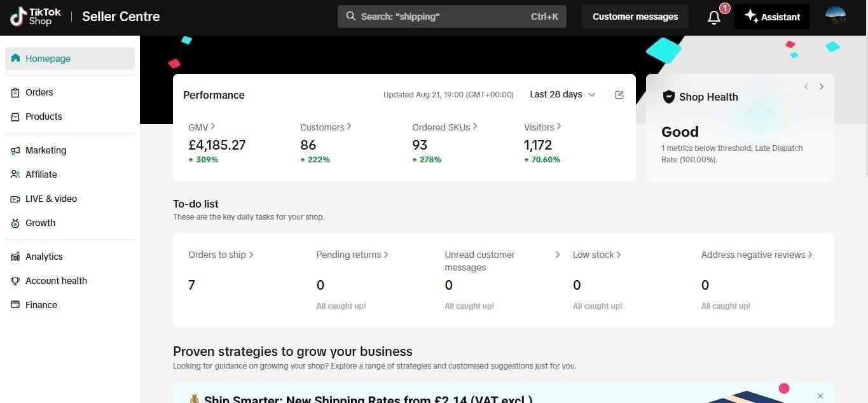Open the Orders to ship link
The width and height of the screenshot is (868, 403).
221,255
